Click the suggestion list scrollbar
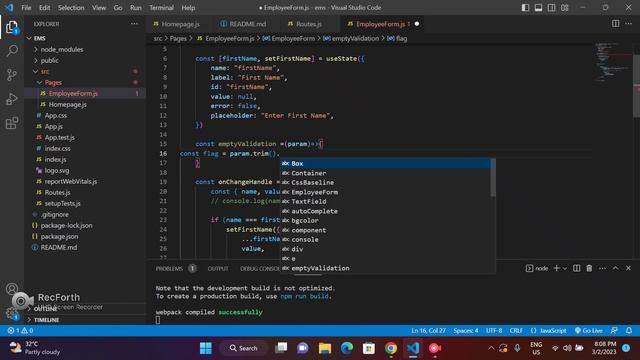Screen dimensions: 640x360 [x=493, y=178]
